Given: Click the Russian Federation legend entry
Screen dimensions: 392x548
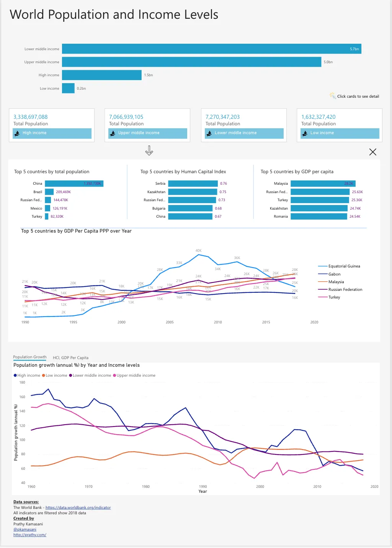Looking at the screenshot, I should (x=340, y=290).
